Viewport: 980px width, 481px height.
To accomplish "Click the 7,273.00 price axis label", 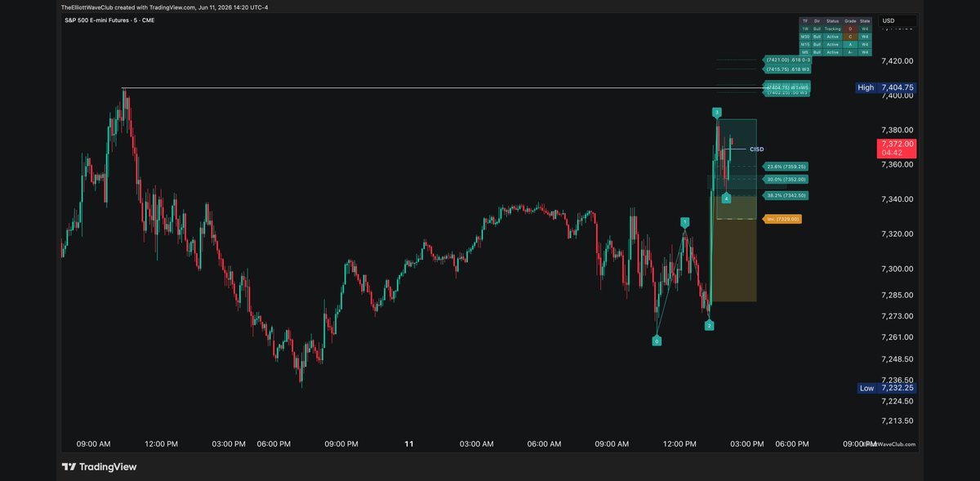I will tap(897, 316).
